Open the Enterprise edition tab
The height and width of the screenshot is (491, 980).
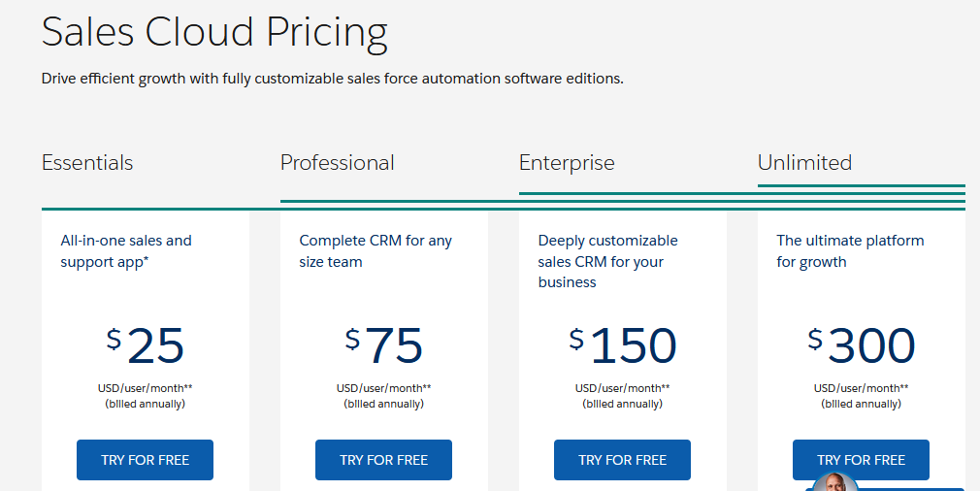tap(567, 162)
